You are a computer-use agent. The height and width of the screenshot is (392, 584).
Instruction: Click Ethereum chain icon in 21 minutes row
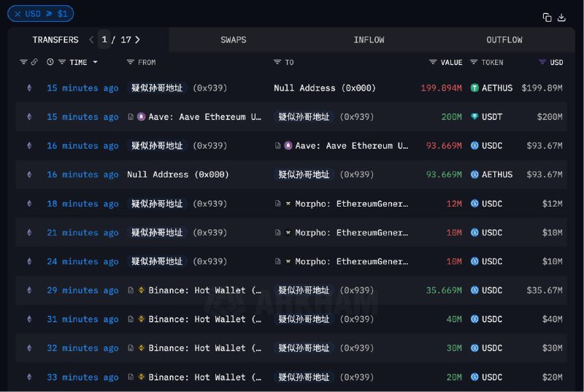point(29,233)
